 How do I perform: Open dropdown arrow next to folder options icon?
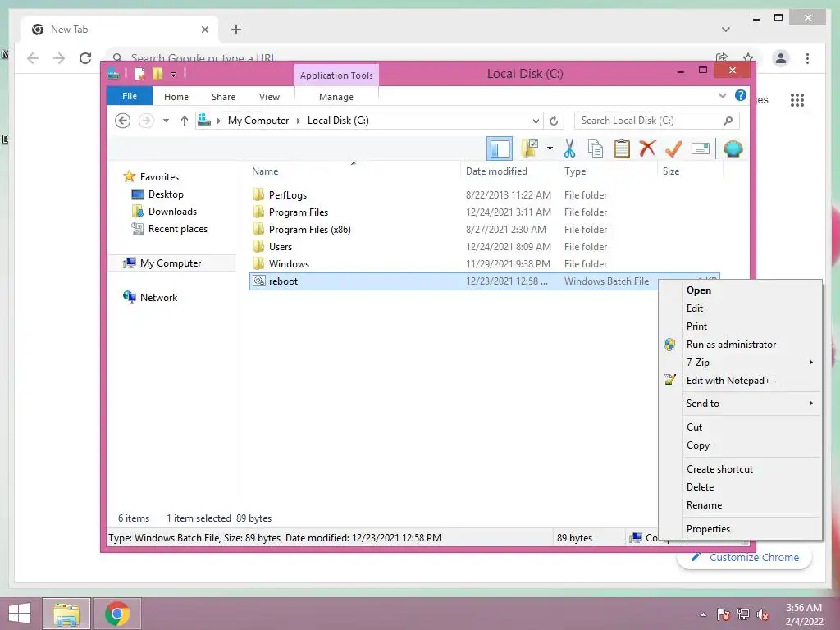550,148
